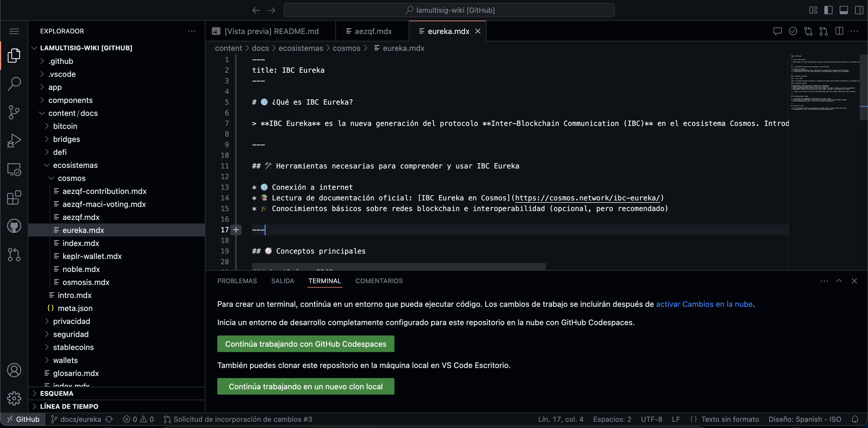Open the Pull Requests view
Screen dimensions: 868x428
[x=14, y=254]
